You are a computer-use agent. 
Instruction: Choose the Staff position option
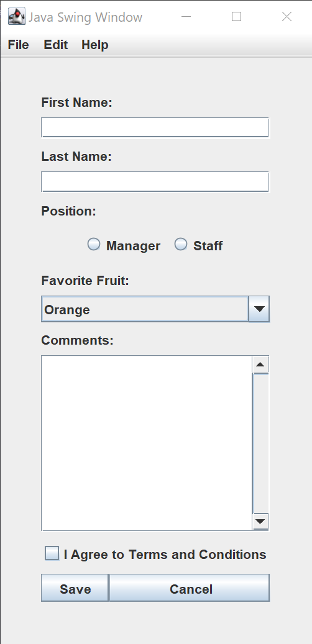tap(181, 245)
